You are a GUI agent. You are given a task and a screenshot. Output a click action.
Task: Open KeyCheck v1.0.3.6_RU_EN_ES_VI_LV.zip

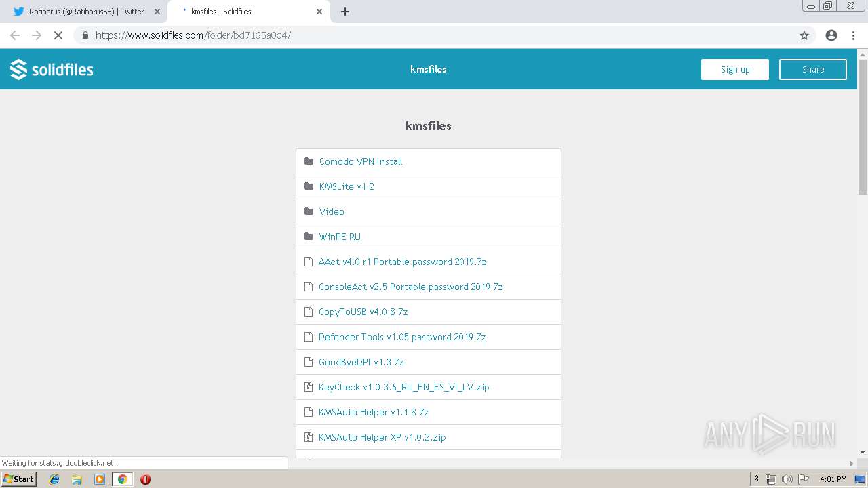404,387
